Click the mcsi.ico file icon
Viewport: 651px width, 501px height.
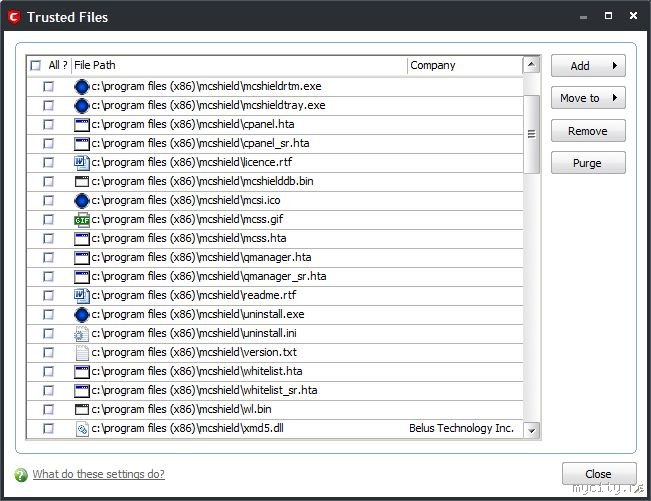click(x=82, y=200)
